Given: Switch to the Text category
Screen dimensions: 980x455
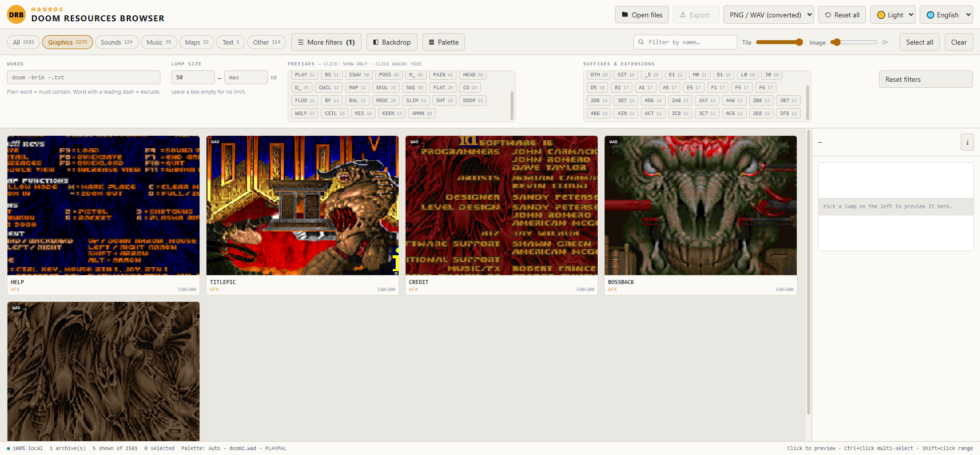Looking at the screenshot, I should pyautogui.click(x=231, y=42).
